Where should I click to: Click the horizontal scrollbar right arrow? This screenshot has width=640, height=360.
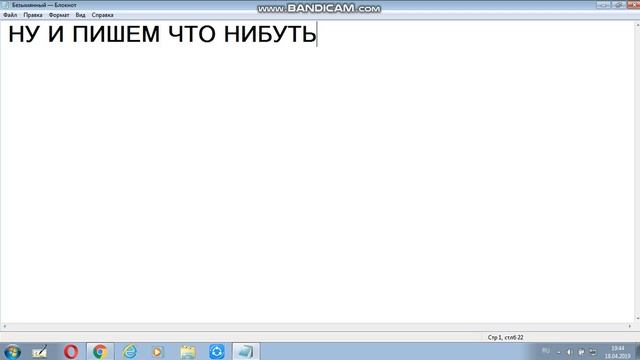[x=629, y=327]
